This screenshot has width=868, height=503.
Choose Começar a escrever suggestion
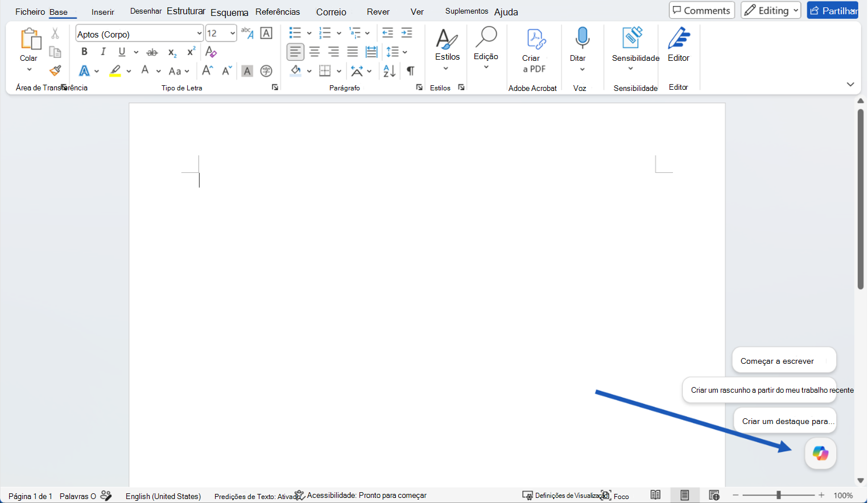pyautogui.click(x=784, y=360)
